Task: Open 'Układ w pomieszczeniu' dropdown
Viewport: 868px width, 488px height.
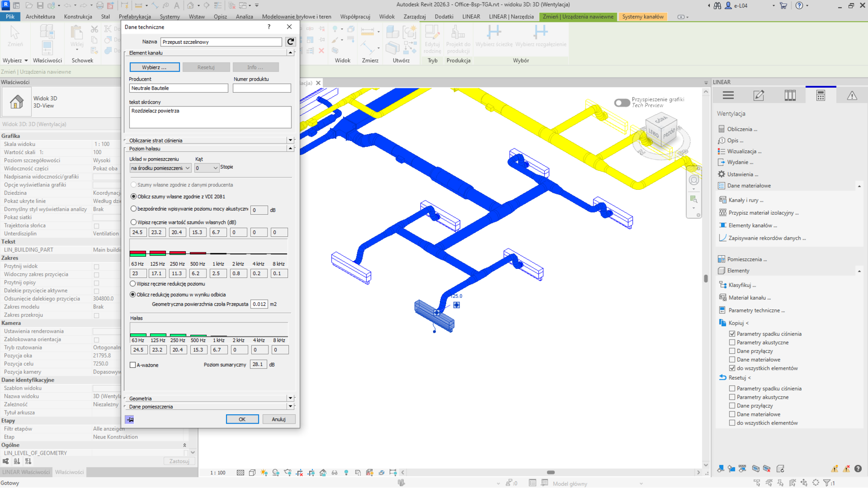Action: coord(160,168)
